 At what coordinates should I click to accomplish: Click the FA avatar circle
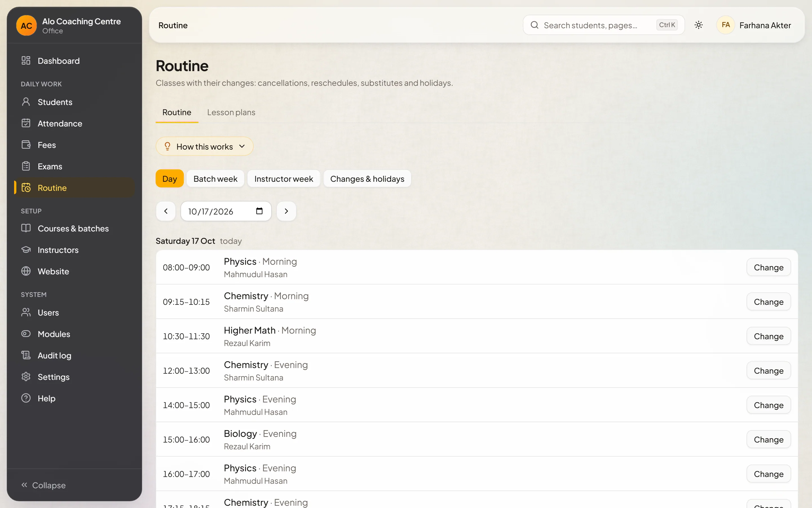[725, 25]
